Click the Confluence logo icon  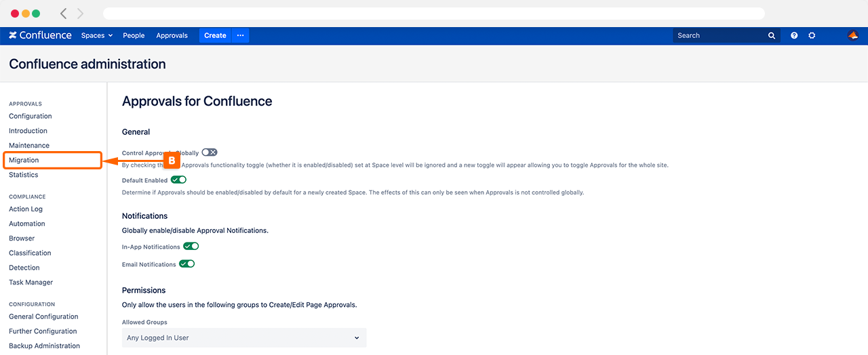13,36
